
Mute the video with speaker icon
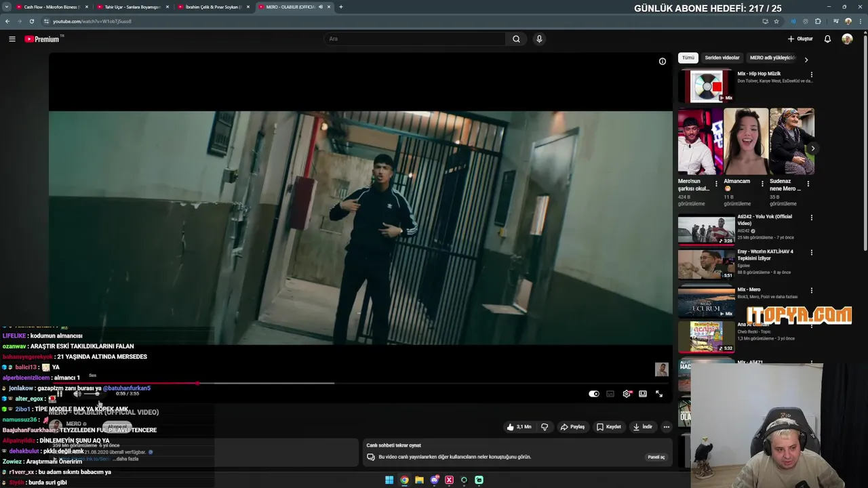point(77,394)
